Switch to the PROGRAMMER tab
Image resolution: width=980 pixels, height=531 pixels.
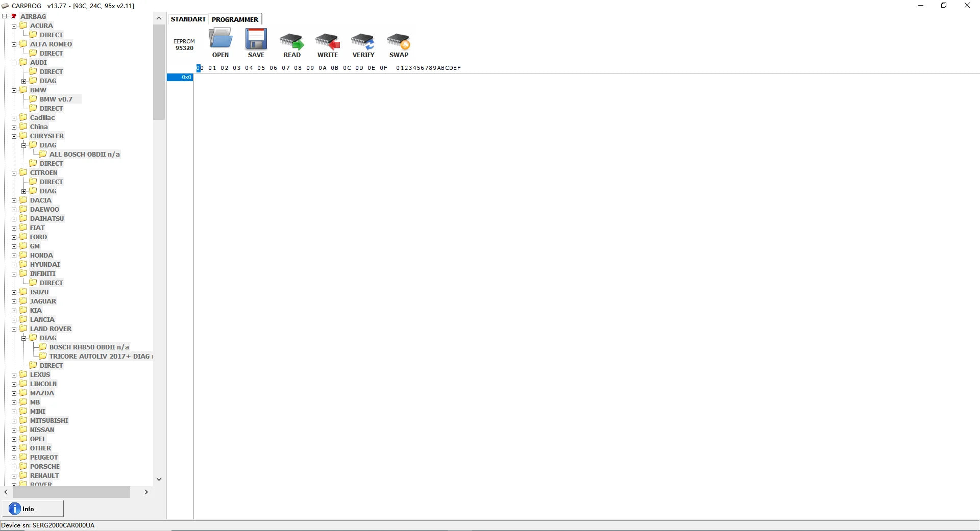[x=235, y=19]
